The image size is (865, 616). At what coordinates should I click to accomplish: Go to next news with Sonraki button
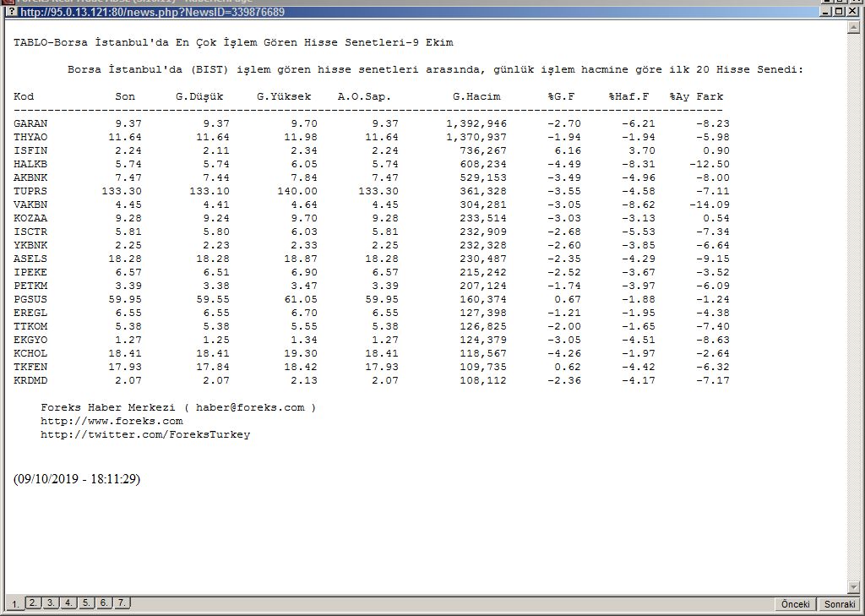pos(839,604)
